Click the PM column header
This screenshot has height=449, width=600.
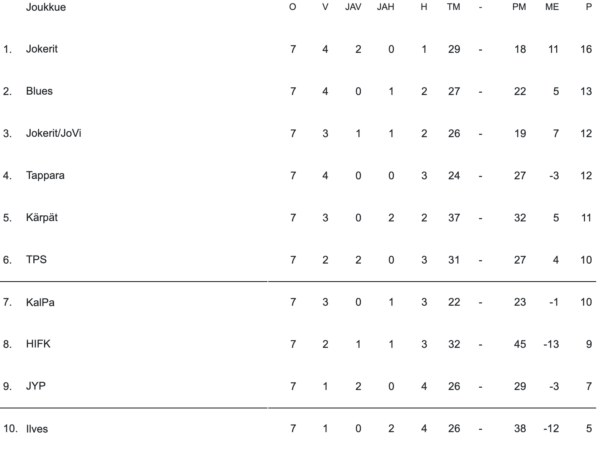coord(519,7)
